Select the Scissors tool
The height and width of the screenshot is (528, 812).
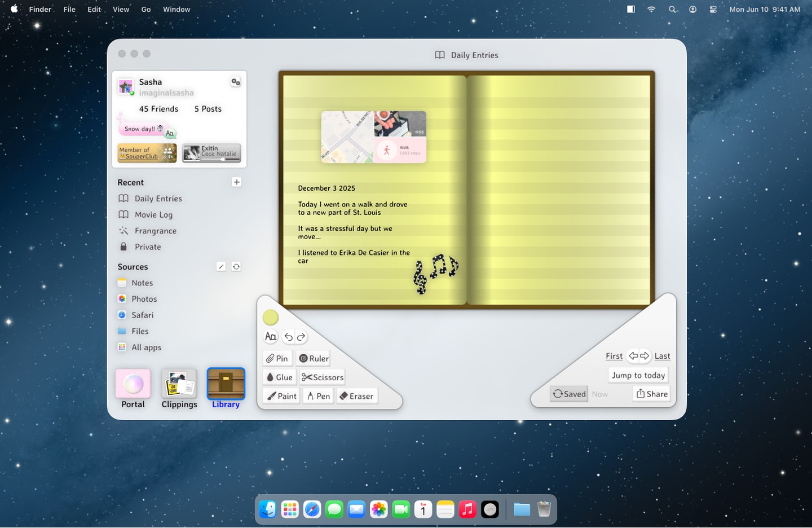(x=323, y=377)
